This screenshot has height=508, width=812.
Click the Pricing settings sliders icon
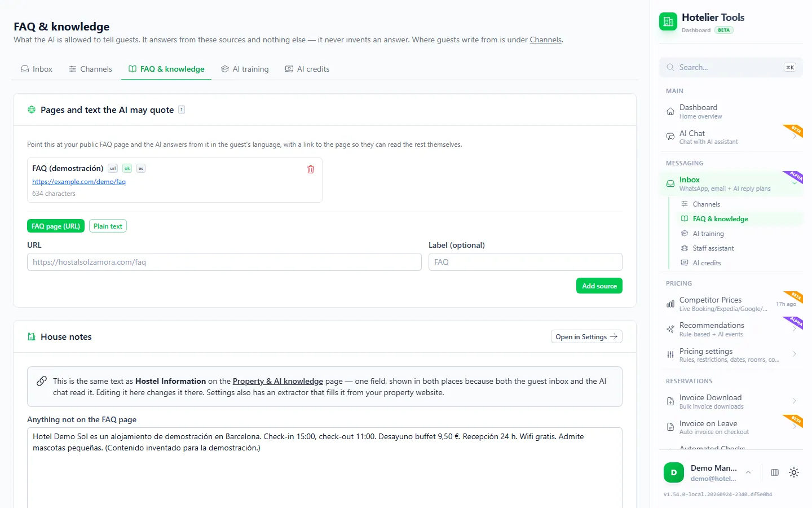670,354
